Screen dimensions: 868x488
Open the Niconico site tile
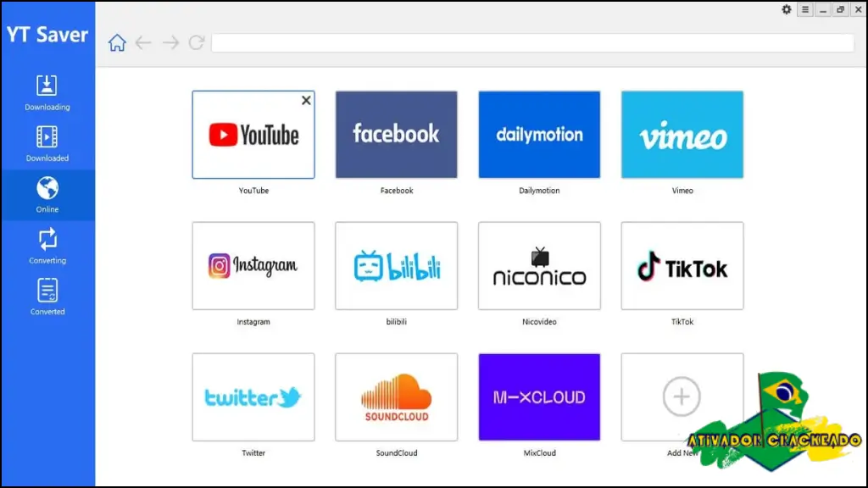(x=539, y=266)
